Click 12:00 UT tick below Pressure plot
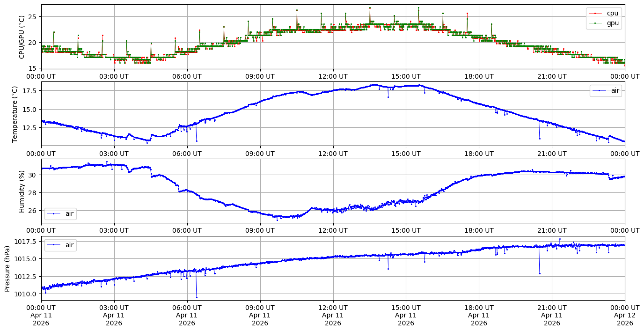 pos(333,308)
